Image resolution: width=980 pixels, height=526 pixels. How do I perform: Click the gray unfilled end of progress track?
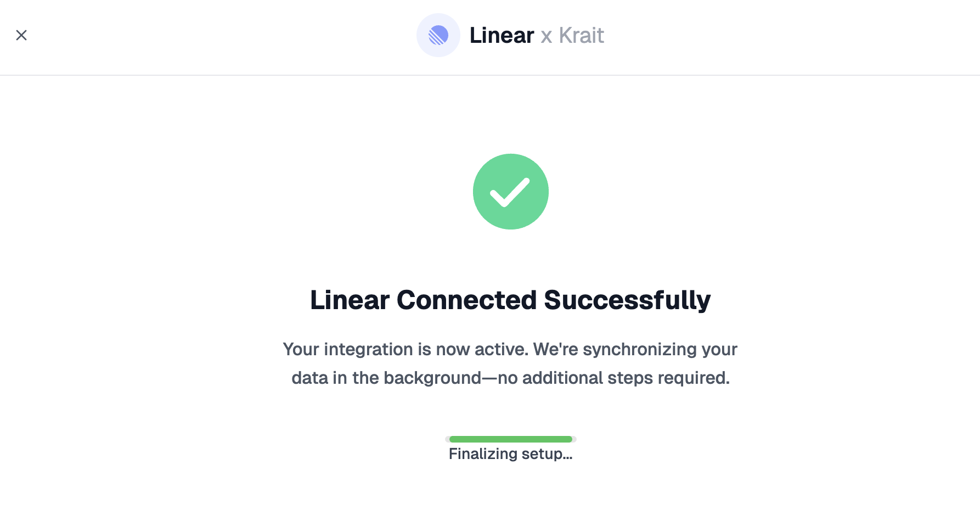coord(572,439)
